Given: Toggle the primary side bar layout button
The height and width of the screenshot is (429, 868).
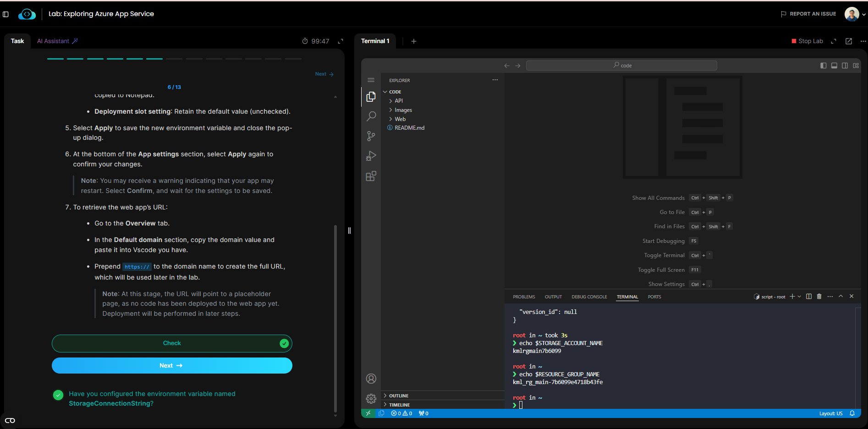Looking at the screenshot, I should pyautogui.click(x=824, y=66).
